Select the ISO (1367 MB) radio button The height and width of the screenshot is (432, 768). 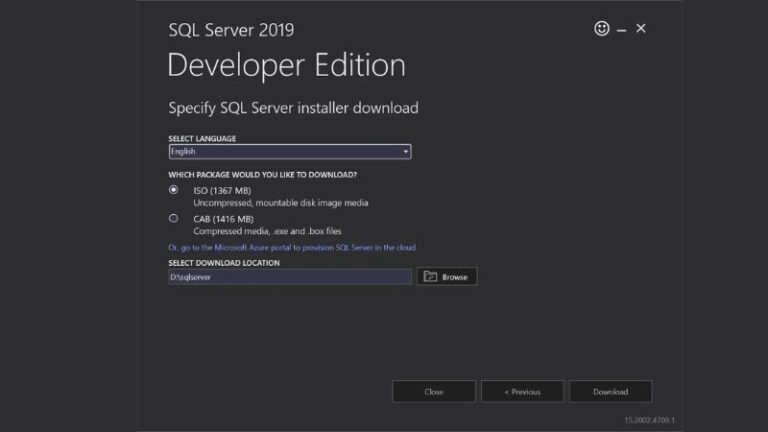pos(173,190)
